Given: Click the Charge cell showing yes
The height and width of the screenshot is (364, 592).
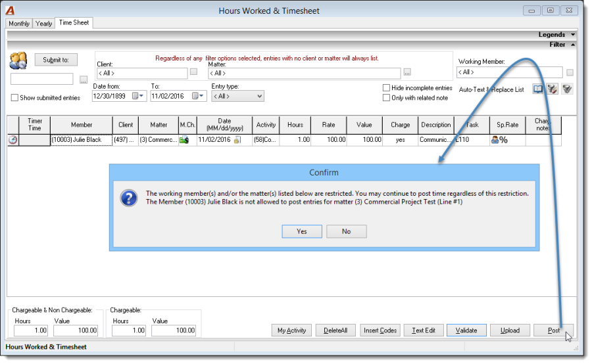Looking at the screenshot, I should [400, 140].
